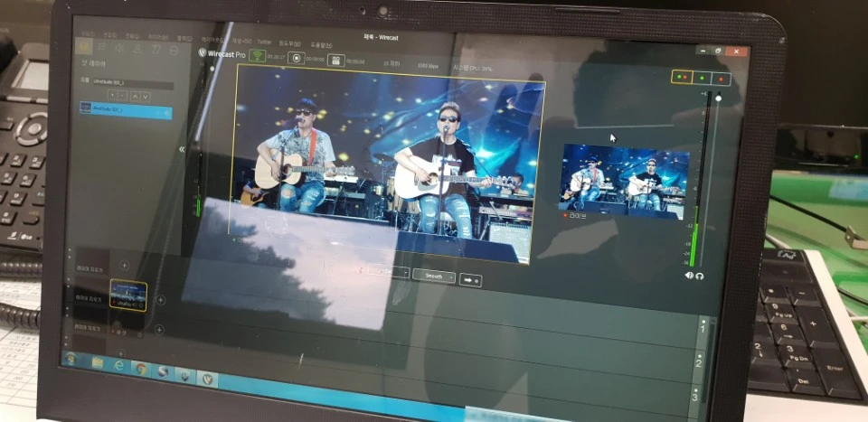The width and height of the screenshot is (868, 422).
Task: Add shot on the top layer row
Action: (124, 266)
